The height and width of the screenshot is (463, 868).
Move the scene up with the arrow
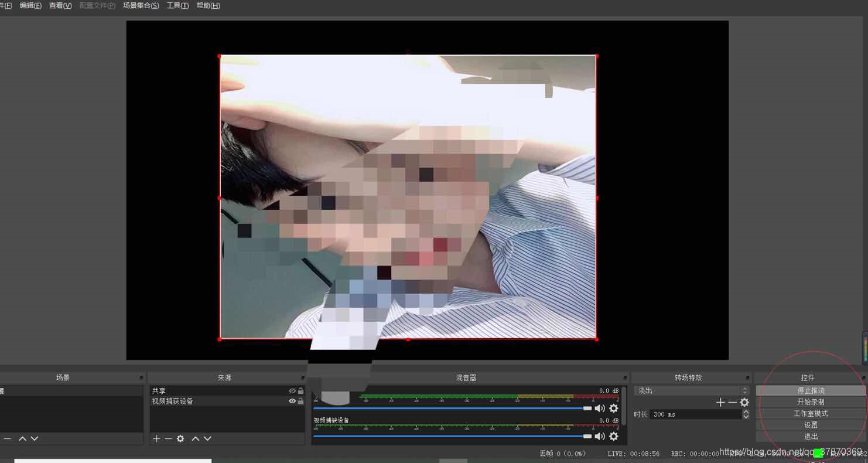(22, 438)
